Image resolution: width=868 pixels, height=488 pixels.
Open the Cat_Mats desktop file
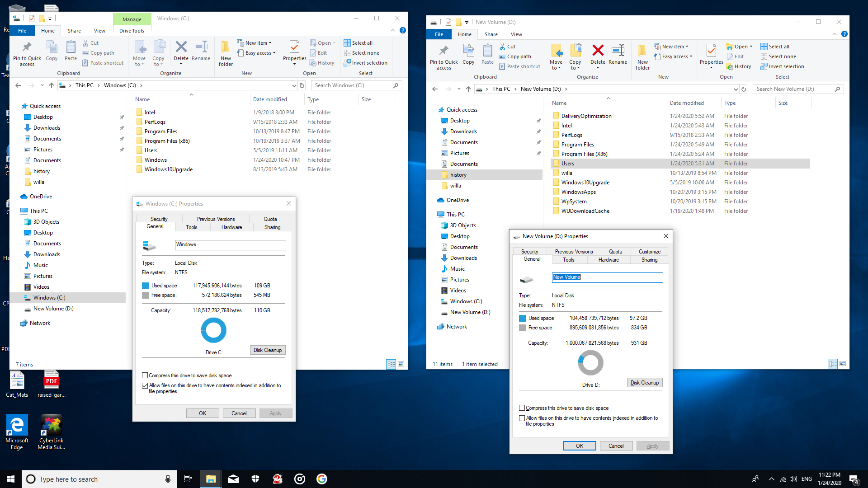pyautogui.click(x=17, y=385)
